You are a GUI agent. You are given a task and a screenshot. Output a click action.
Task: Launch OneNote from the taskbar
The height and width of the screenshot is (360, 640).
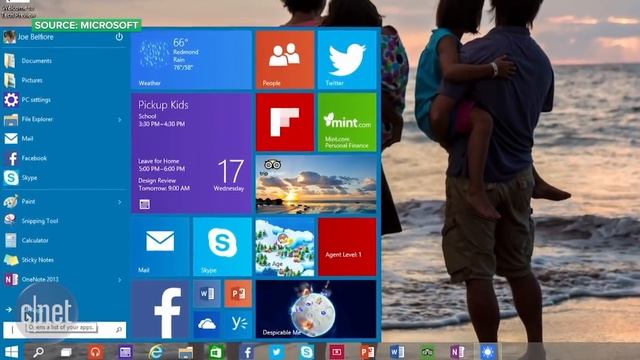458,352
